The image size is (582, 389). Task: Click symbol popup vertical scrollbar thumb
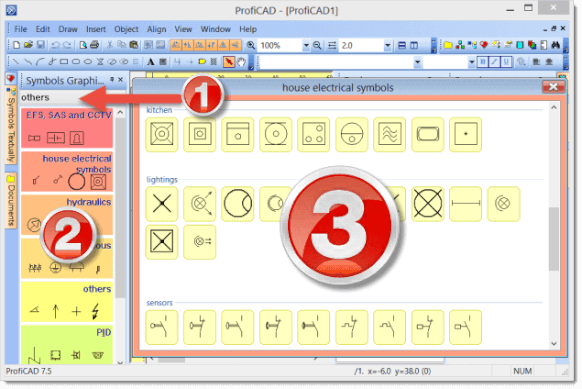tap(553, 239)
